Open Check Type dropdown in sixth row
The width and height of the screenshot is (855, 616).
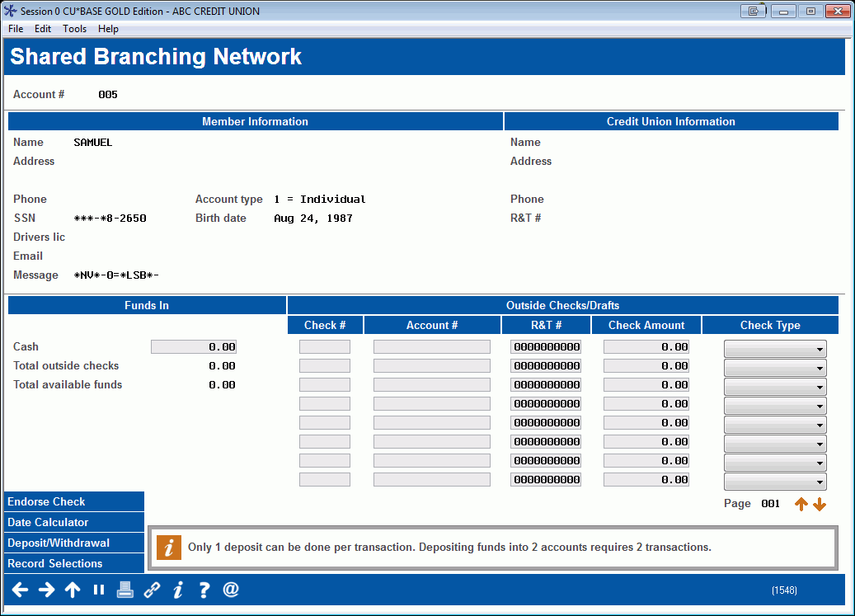coord(775,444)
